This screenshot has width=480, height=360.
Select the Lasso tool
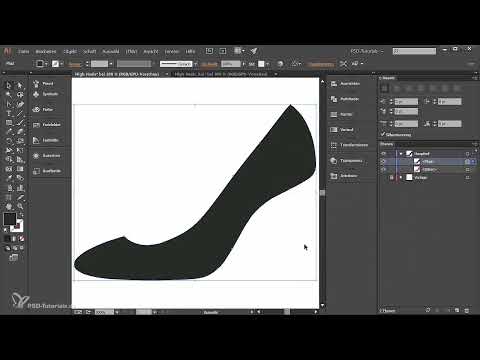tap(20, 95)
